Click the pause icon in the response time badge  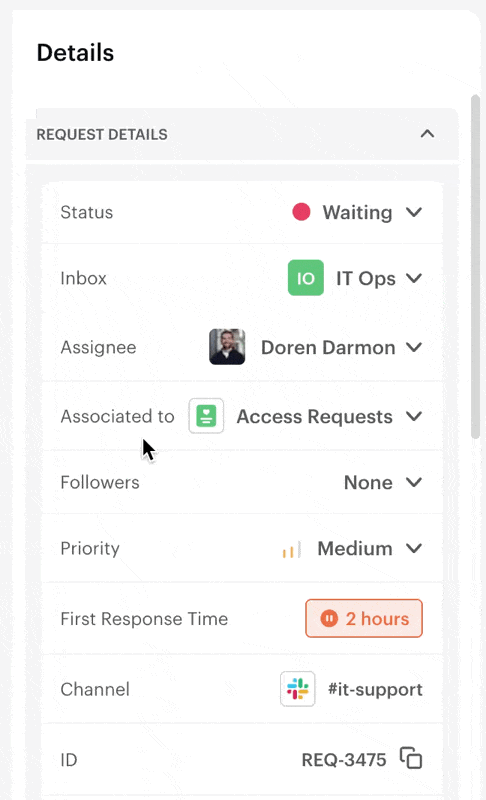coord(329,618)
